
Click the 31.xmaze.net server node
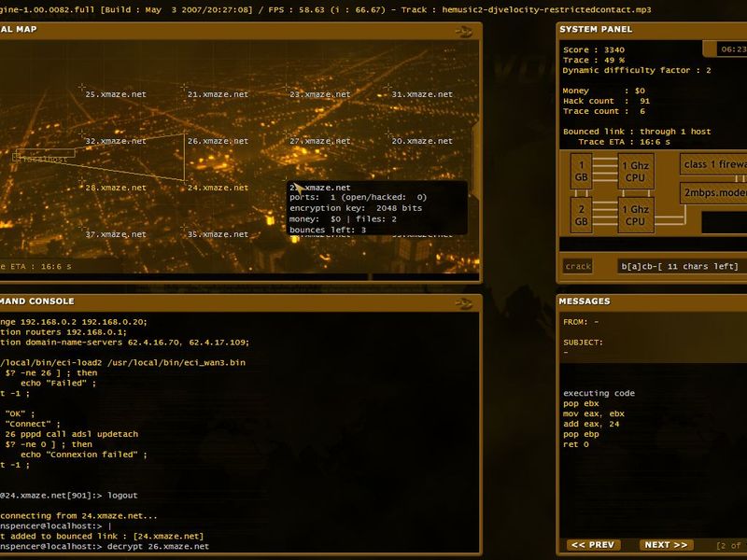coord(422,94)
